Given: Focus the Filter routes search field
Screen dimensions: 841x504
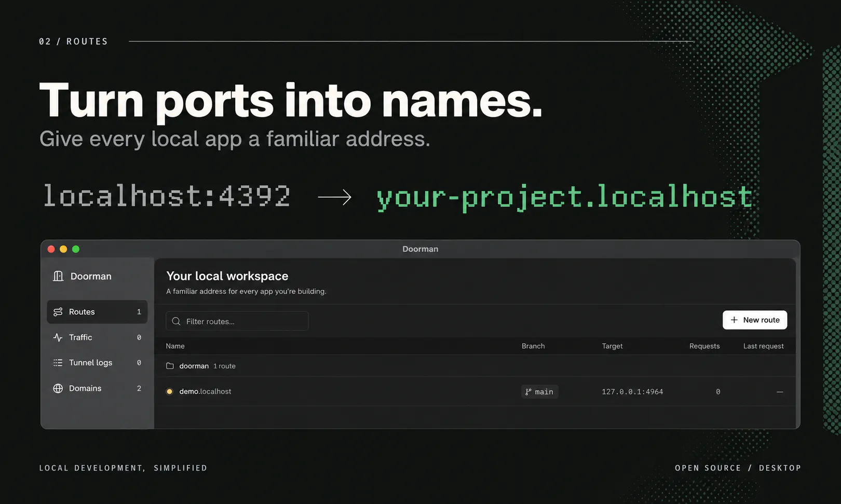Looking at the screenshot, I should coord(237,321).
